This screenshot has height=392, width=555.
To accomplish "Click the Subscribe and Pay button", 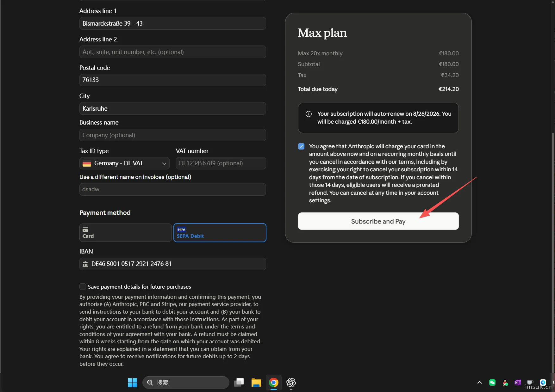I will pyautogui.click(x=378, y=221).
